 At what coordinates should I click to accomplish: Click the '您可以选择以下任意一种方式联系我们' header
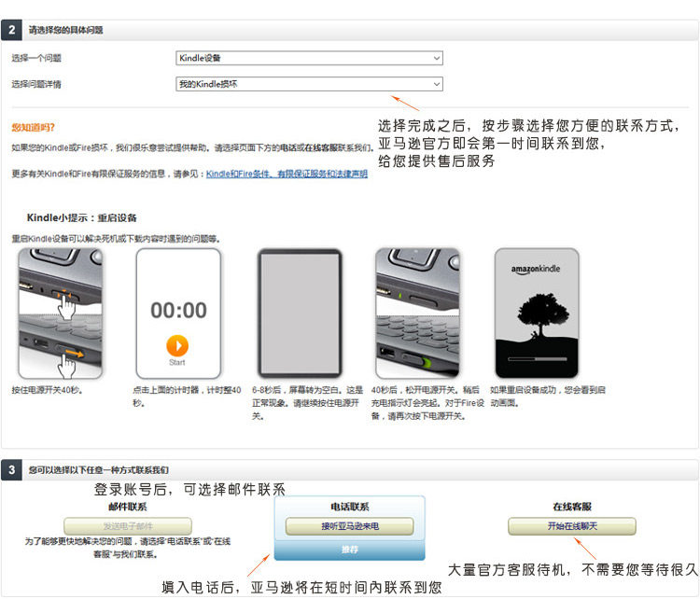(x=99, y=470)
